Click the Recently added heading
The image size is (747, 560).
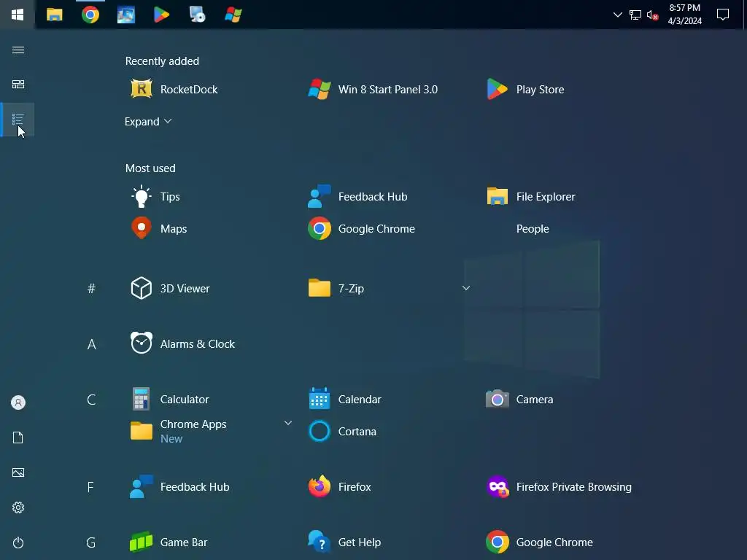pyautogui.click(x=162, y=61)
